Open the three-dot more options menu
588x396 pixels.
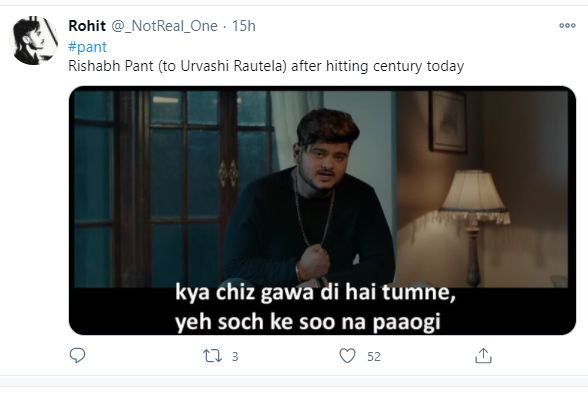tap(567, 26)
